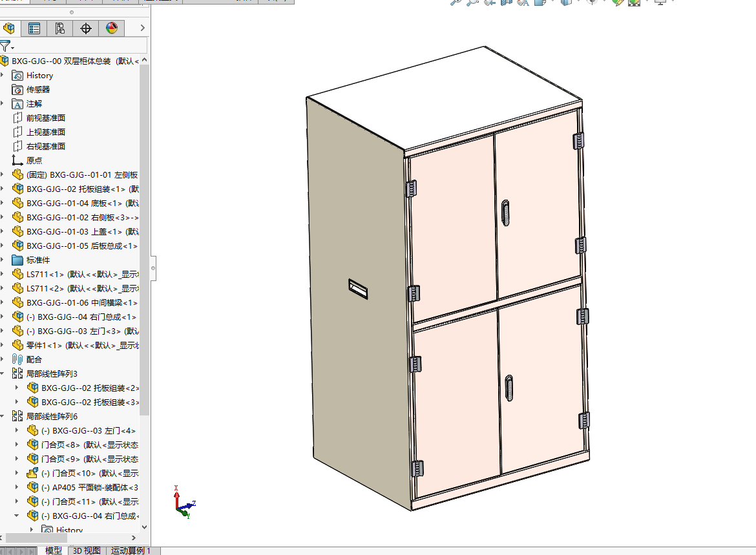Expand the LS711<2> component
The image size is (756, 555).
click(x=3, y=288)
